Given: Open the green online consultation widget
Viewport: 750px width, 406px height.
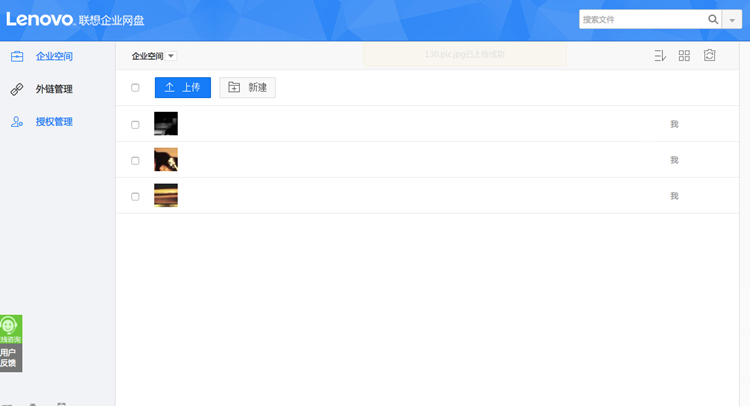Looking at the screenshot, I should (x=11, y=329).
